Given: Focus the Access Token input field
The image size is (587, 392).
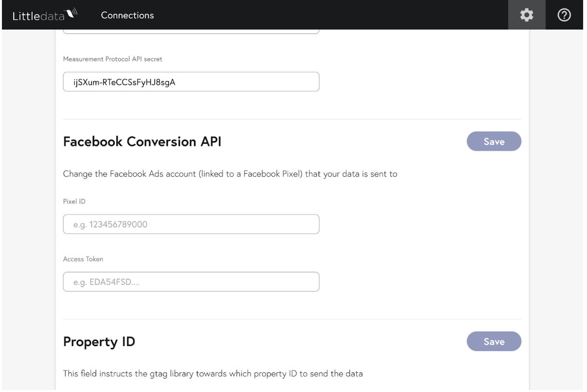Looking at the screenshot, I should (x=191, y=282).
